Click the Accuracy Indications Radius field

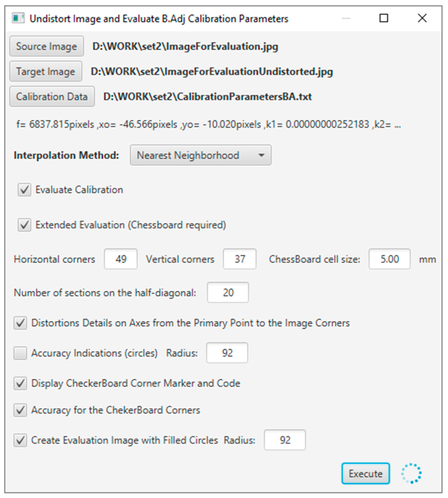tap(227, 353)
